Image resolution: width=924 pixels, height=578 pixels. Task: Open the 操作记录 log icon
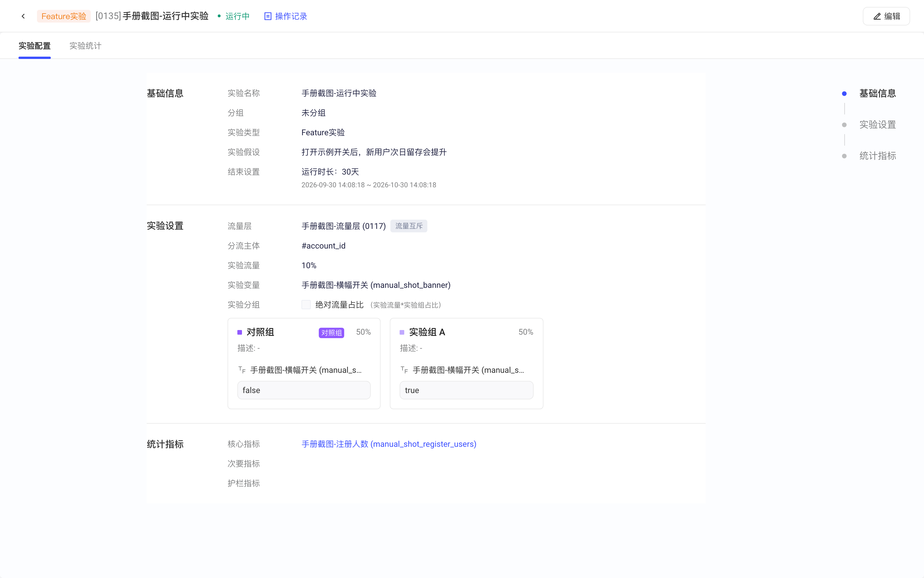[268, 16]
